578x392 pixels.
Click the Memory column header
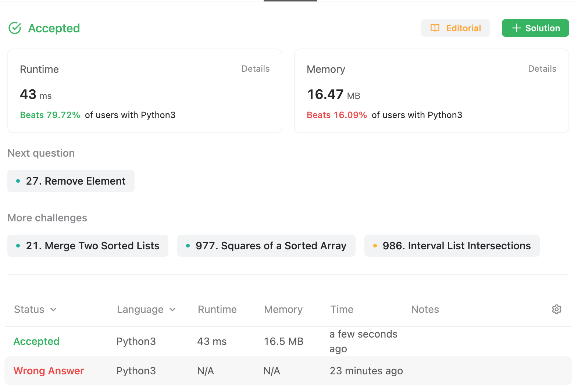coord(283,309)
